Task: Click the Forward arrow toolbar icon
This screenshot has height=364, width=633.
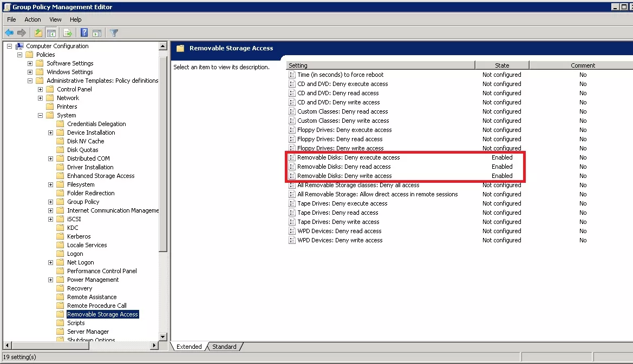Action: pyautogui.click(x=22, y=32)
